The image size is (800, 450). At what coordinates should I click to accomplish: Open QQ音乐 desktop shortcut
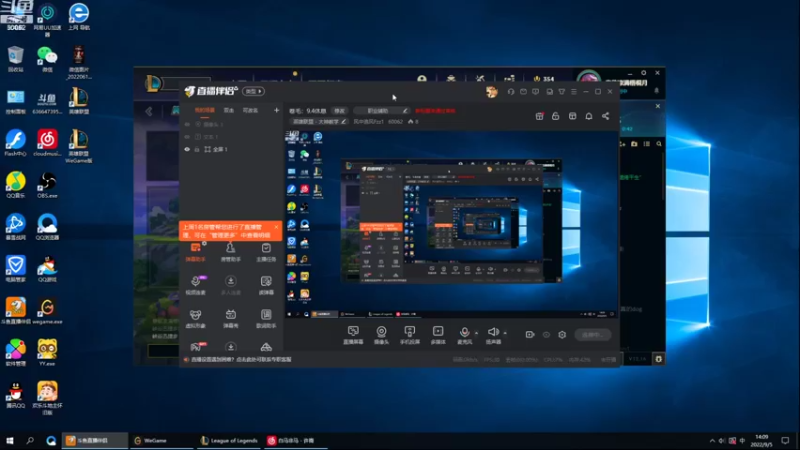[x=16, y=186]
